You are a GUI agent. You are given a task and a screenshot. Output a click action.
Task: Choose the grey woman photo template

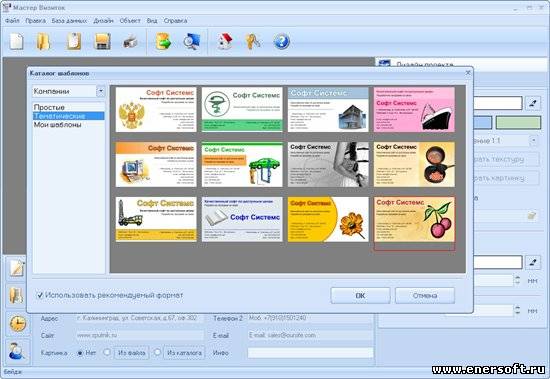[328, 164]
